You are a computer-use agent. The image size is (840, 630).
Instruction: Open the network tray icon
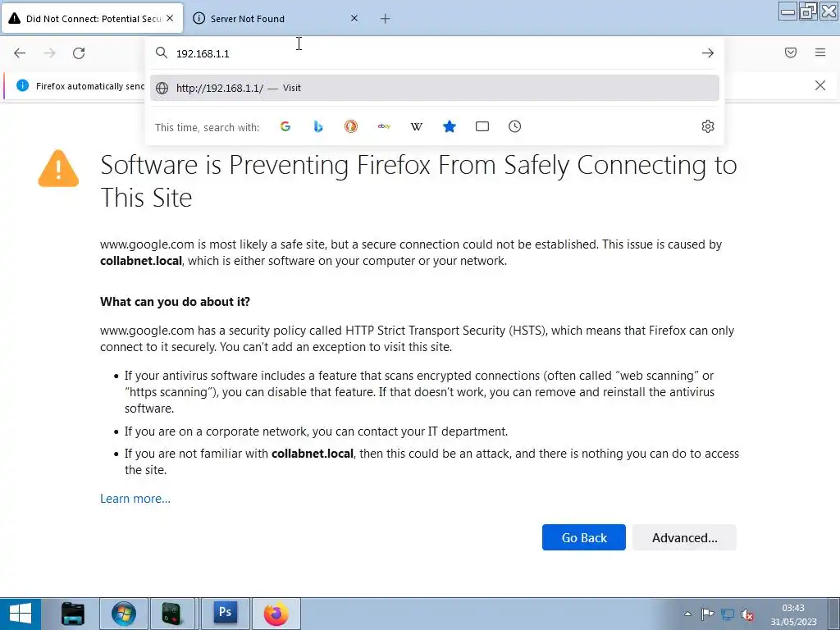[x=728, y=614]
